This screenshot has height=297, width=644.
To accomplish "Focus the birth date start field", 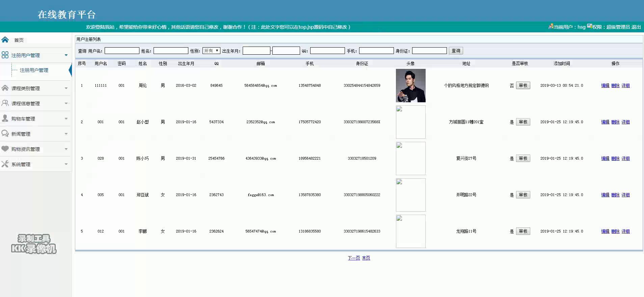I will click(x=257, y=51).
